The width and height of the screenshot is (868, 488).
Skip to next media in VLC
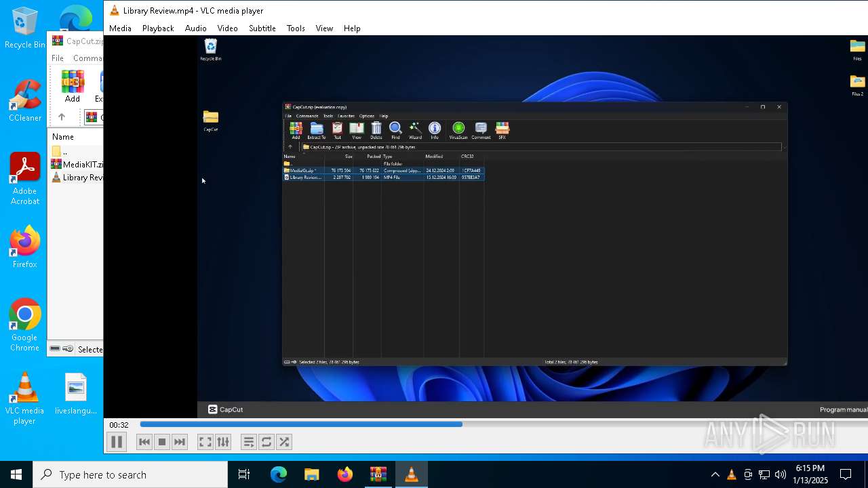[180, 442]
